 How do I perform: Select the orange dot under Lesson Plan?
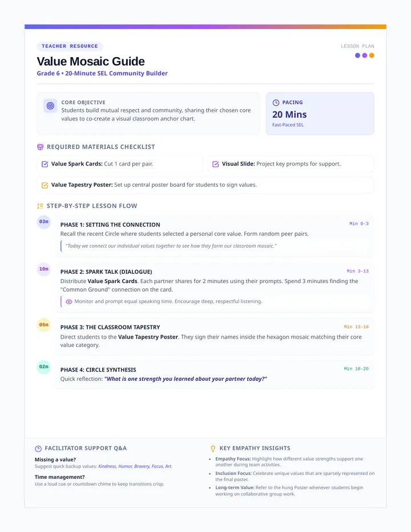click(372, 55)
